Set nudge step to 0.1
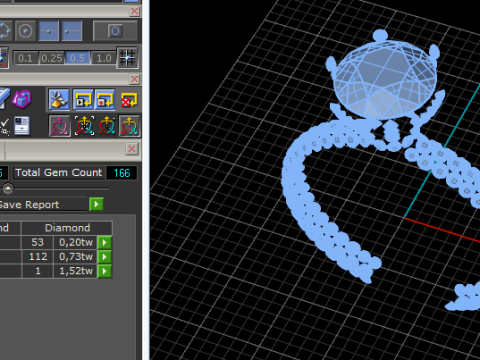This screenshot has height=360, width=480. point(26,58)
